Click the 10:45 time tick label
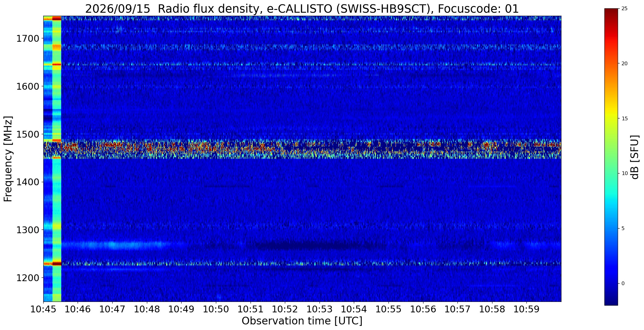 (x=43, y=309)
